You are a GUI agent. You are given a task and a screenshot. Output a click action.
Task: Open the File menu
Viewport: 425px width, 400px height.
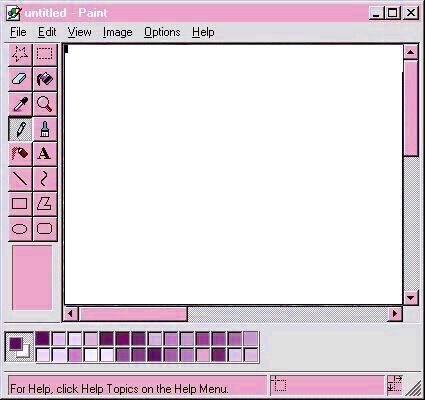[x=18, y=32]
